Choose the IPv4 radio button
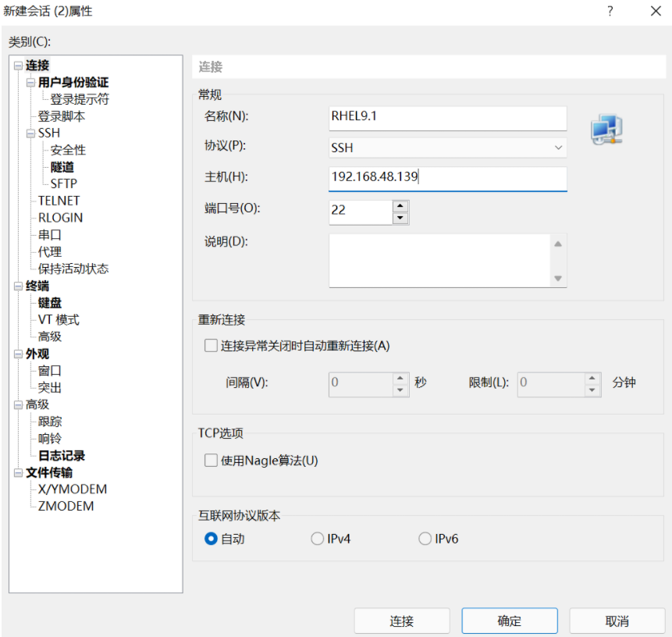This screenshot has width=672, height=637. click(317, 539)
